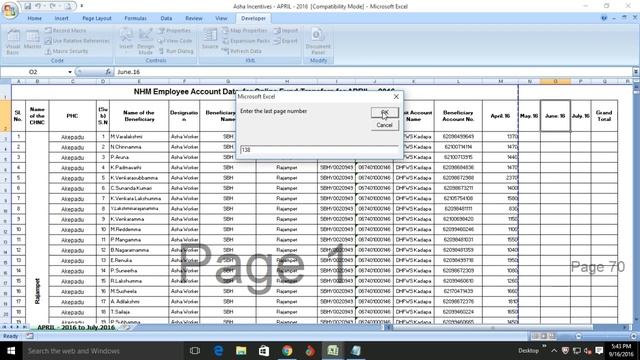Viewport: 640px width, 360px height.
Task: Click OK in the Microsoft Excel dialog
Action: coord(384,113)
